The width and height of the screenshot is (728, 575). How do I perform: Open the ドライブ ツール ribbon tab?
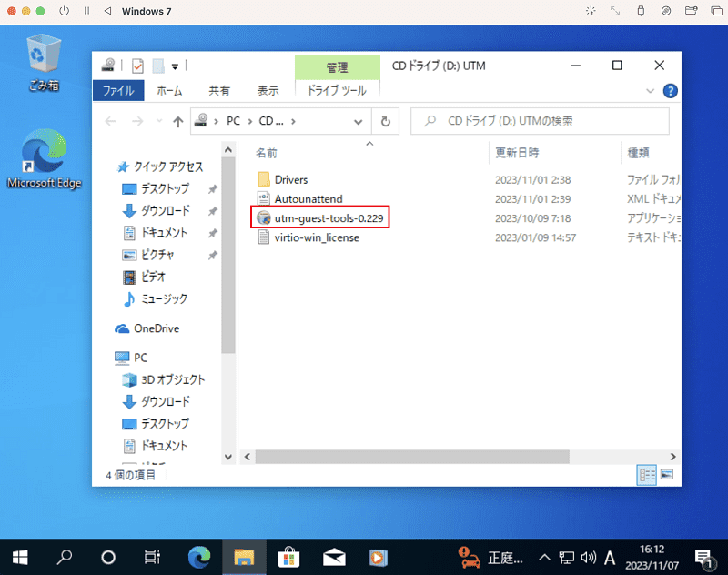tap(337, 90)
